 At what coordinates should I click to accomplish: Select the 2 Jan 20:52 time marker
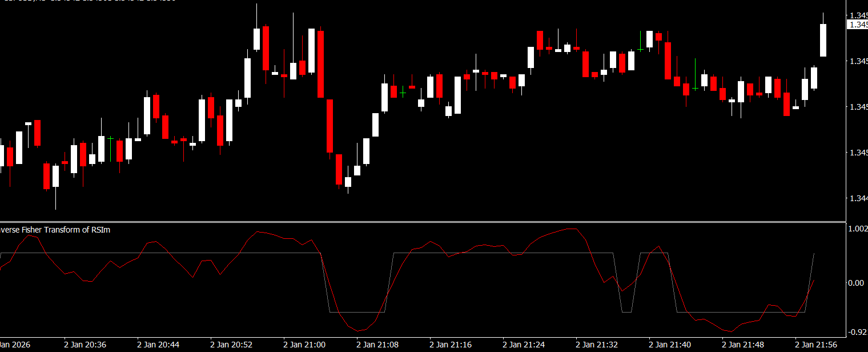coord(231,345)
